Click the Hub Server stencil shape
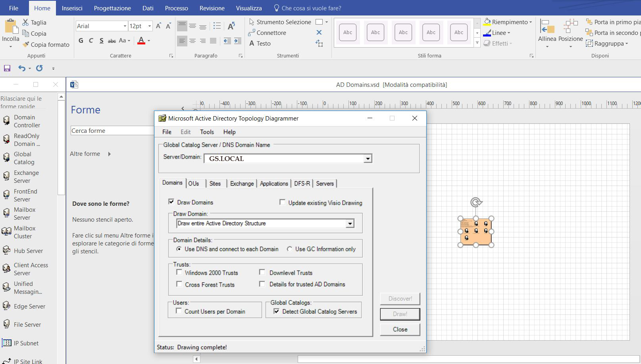641x364 pixels. click(x=23, y=251)
